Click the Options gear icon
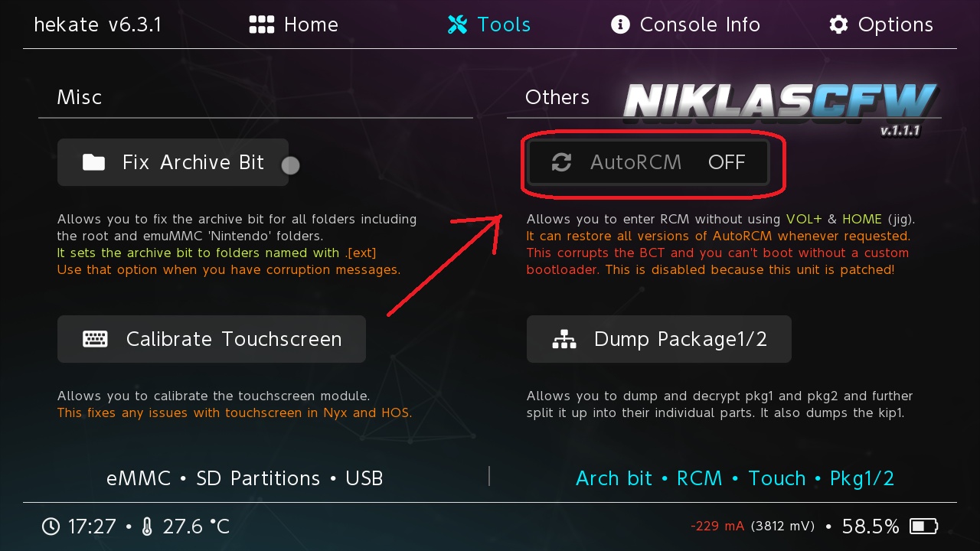 coord(838,25)
